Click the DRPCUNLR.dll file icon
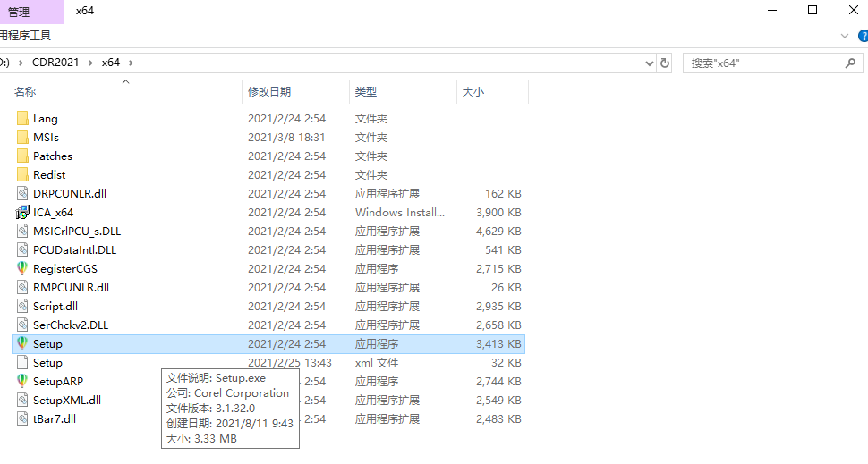This screenshot has width=868, height=464. coord(22,194)
